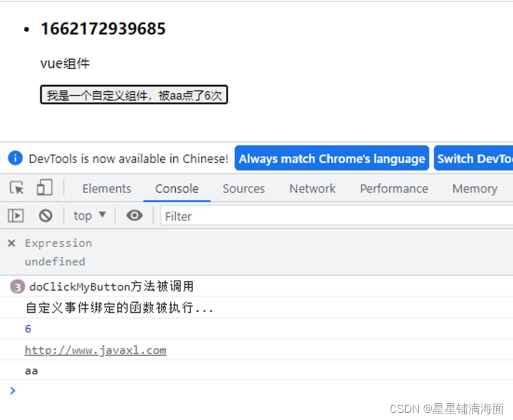The image size is (513, 420).
Task: Open the www.javaxl.com link
Action: pos(95,350)
